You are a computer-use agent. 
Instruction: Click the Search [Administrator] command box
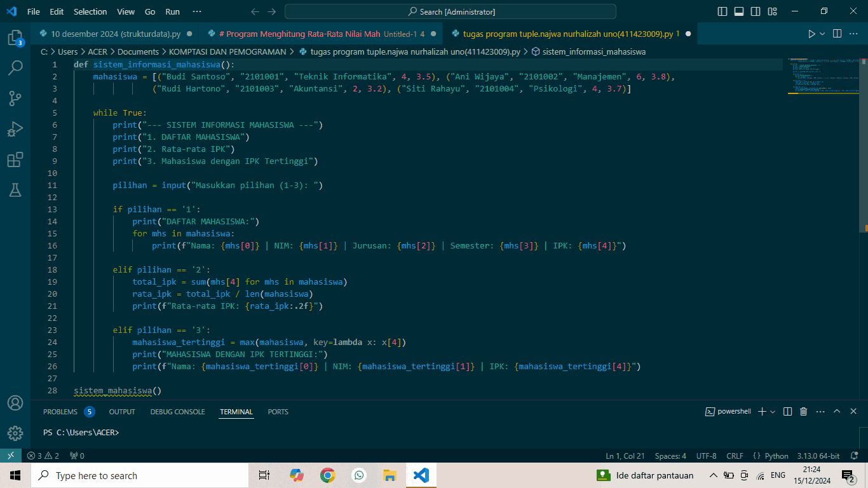click(451, 11)
